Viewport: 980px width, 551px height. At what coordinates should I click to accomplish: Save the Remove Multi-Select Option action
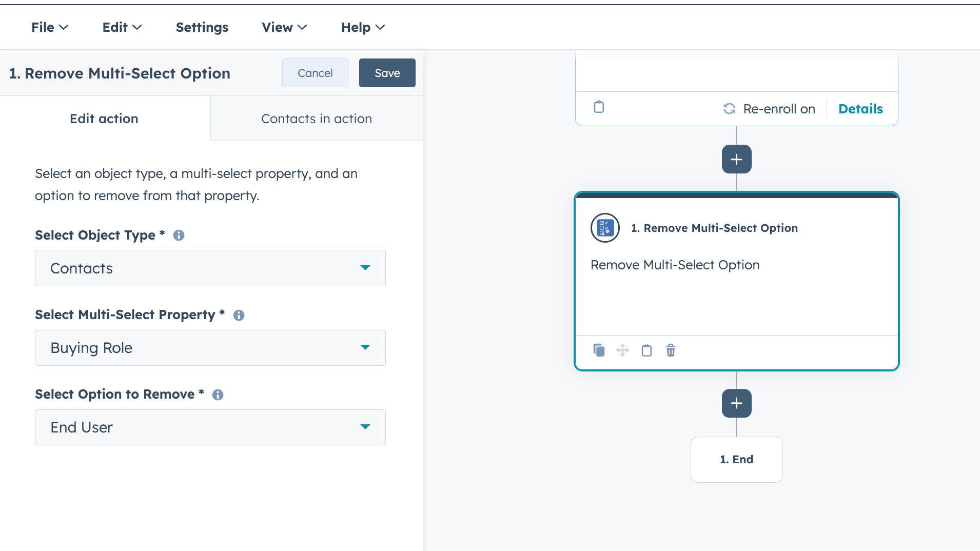tap(387, 73)
